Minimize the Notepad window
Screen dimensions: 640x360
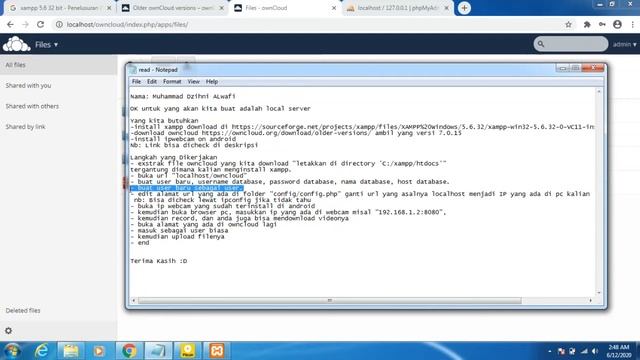point(562,68)
